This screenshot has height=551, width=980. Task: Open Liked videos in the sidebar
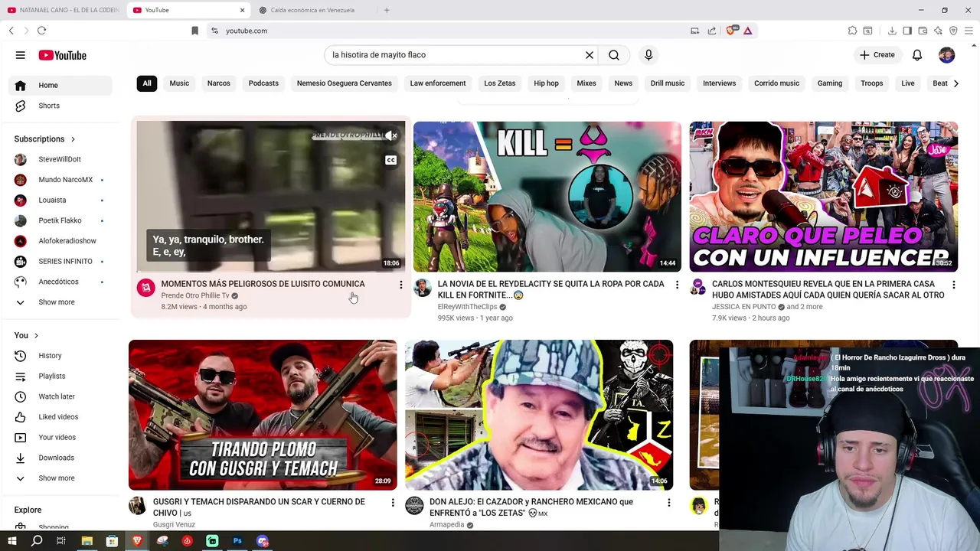pyautogui.click(x=60, y=417)
